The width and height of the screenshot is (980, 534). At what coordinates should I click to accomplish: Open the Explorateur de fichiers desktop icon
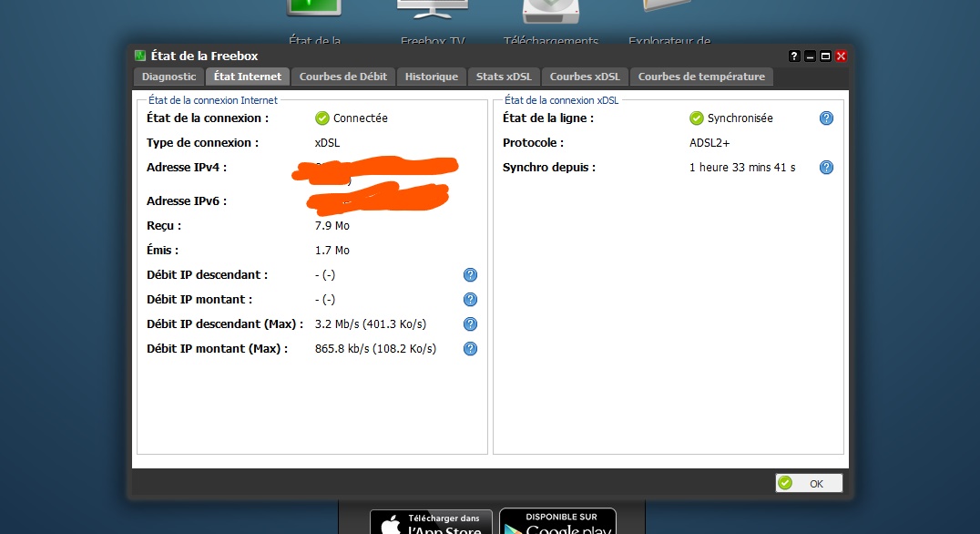(669, 23)
